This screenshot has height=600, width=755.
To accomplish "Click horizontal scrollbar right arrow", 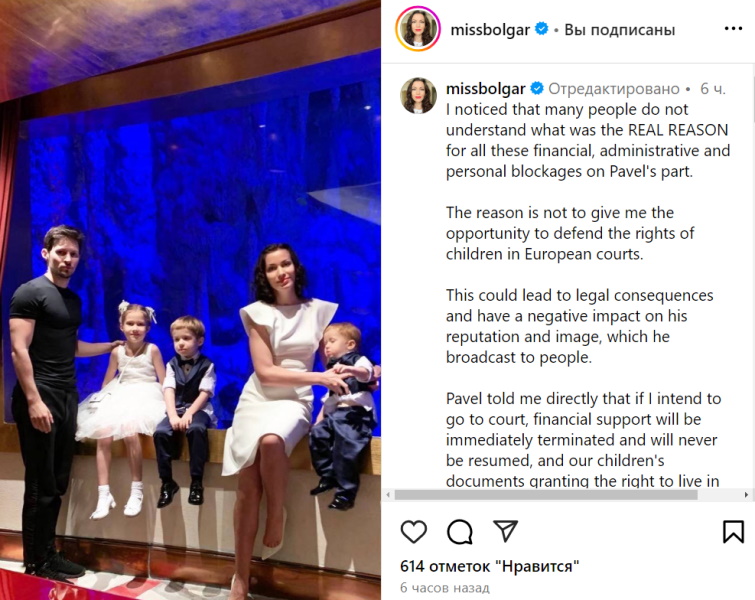I will coord(746,495).
